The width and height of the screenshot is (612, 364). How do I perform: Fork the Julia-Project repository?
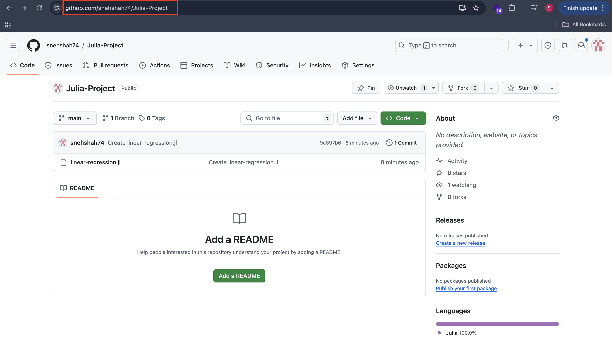point(463,88)
